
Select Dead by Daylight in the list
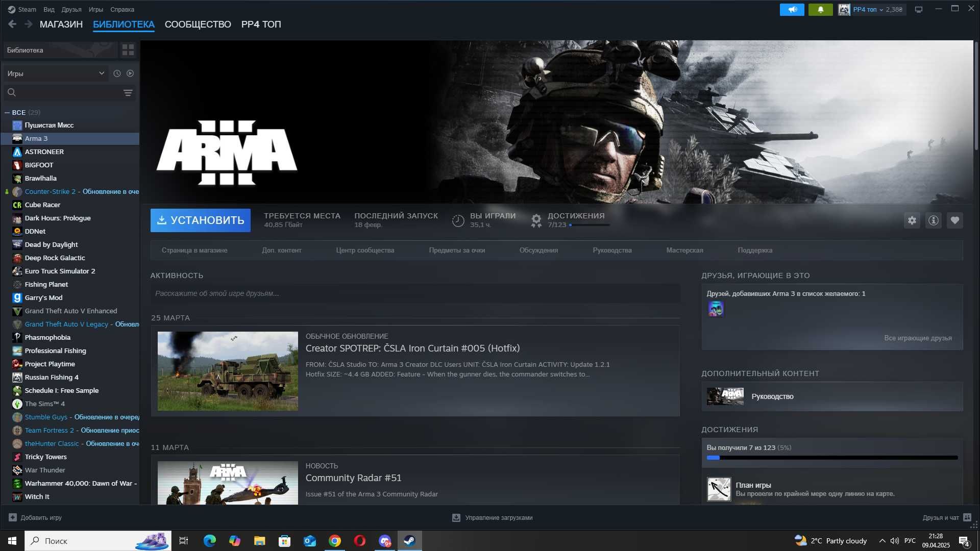(70, 244)
